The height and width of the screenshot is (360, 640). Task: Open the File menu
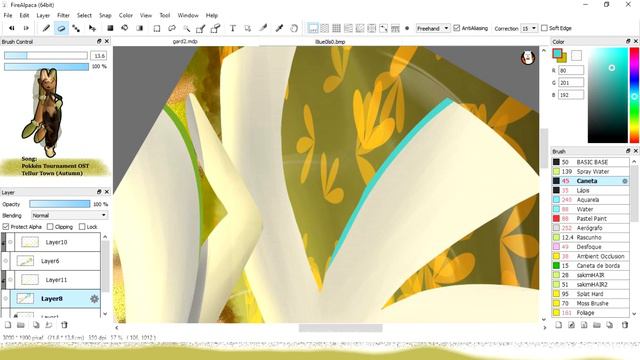click(x=8, y=15)
